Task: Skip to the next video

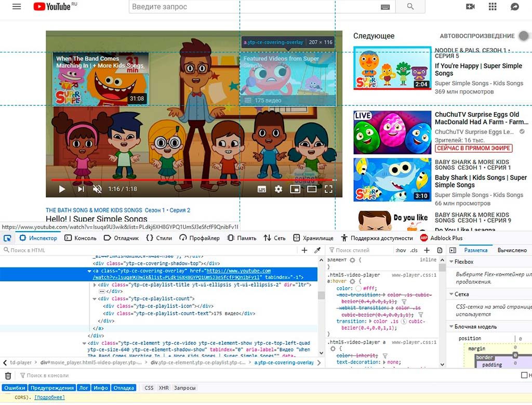Action: pos(81,189)
